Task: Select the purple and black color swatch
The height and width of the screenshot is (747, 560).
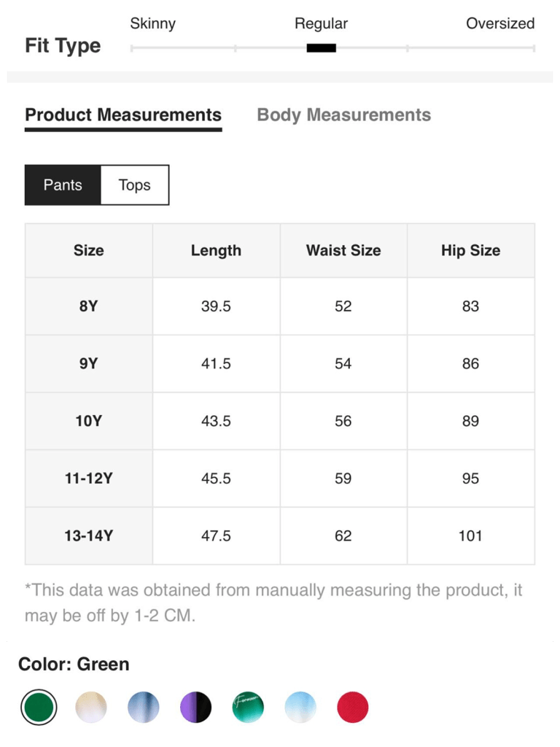Action: (195, 708)
